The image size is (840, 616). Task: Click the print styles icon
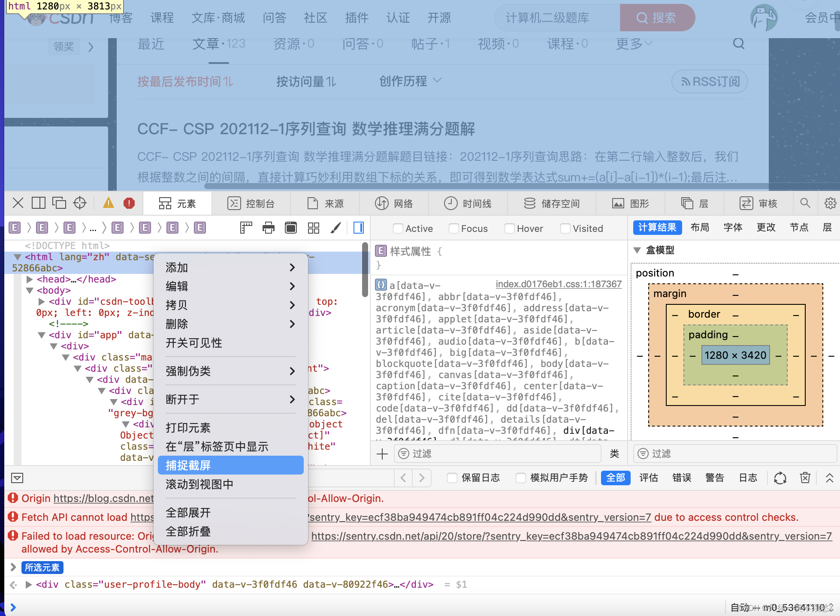pyautogui.click(x=269, y=228)
